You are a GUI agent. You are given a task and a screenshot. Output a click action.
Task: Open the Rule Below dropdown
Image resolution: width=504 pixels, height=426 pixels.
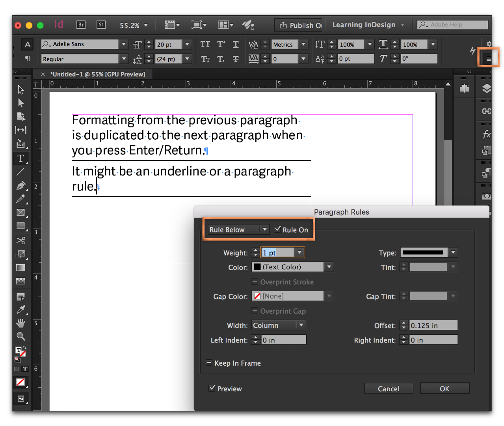(238, 230)
